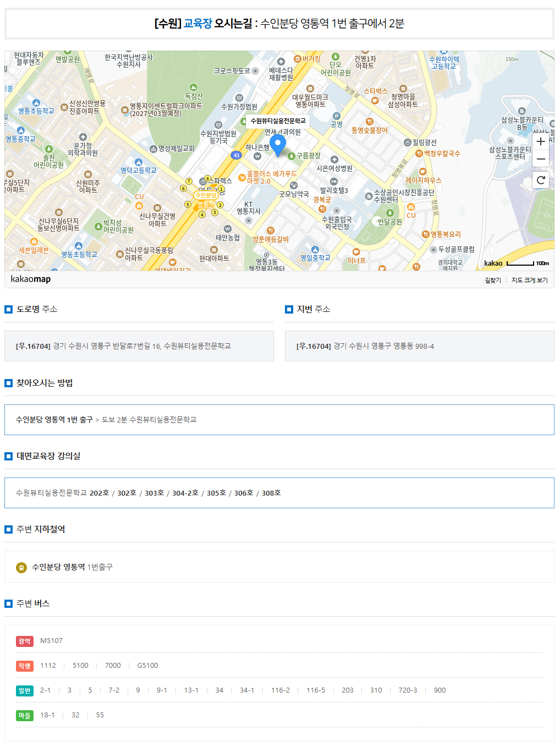Click the teal 일반 bus badge

click(24, 690)
